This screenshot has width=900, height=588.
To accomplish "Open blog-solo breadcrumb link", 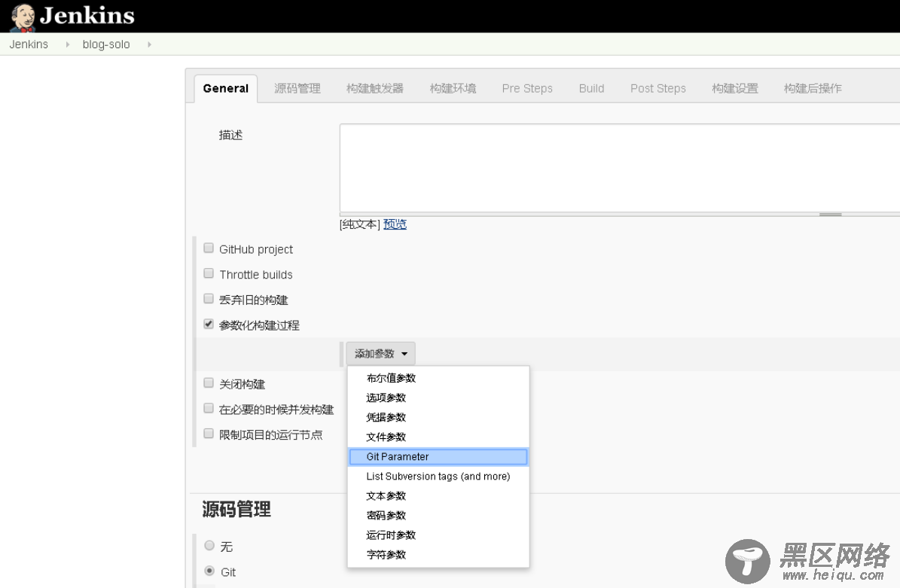I will click(x=106, y=44).
